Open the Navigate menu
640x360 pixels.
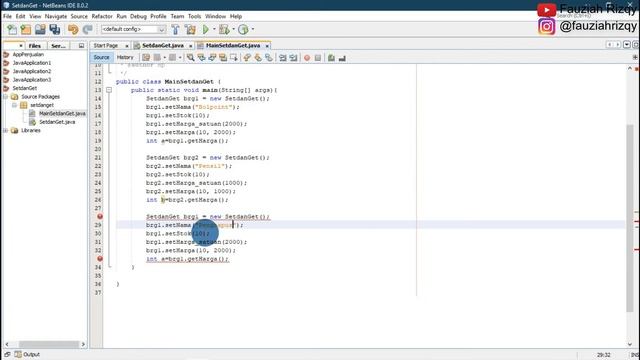[x=56, y=16]
